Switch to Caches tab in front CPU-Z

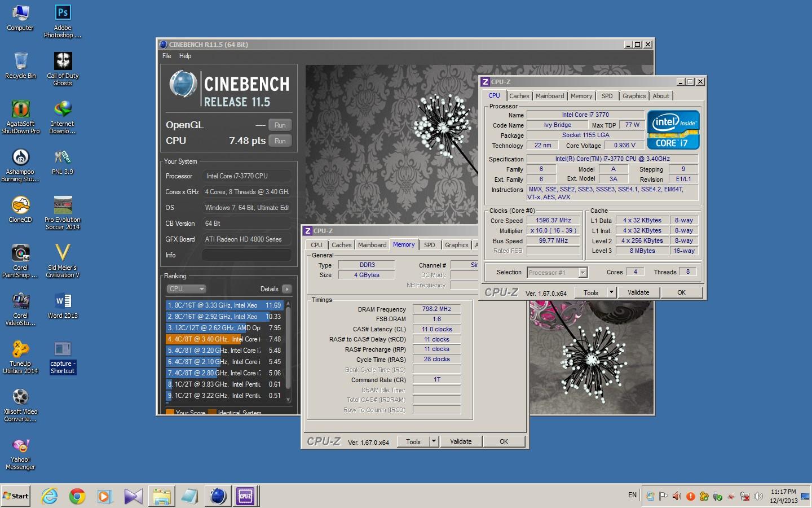pos(519,96)
